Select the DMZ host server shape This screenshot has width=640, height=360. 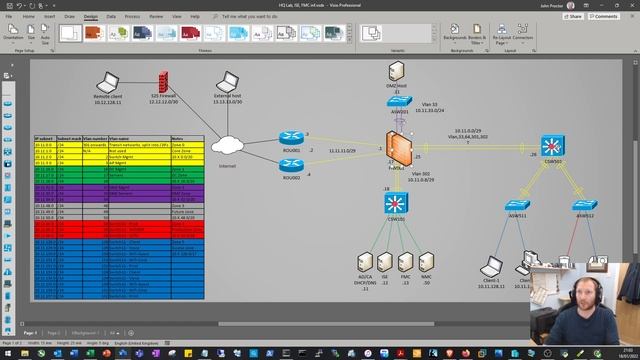click(x=396, y=71)
